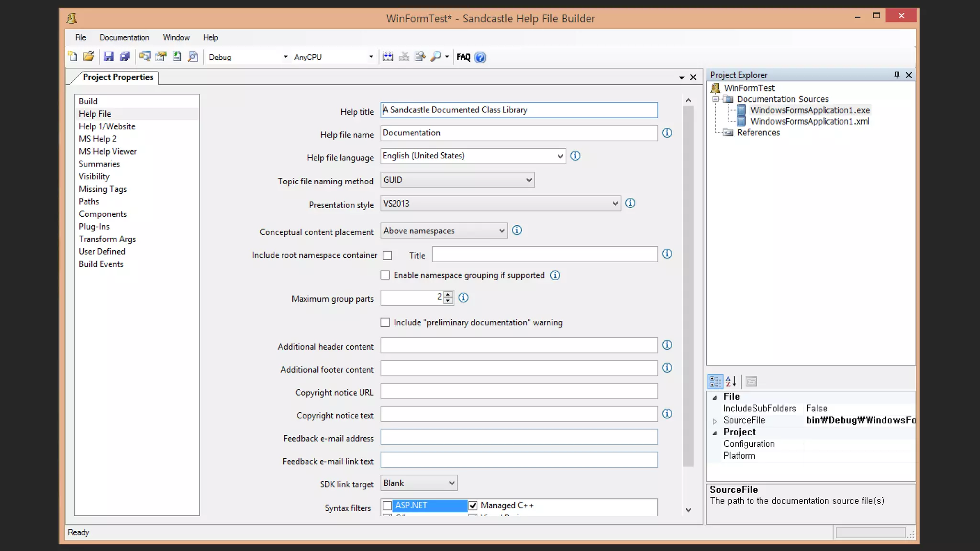This screenshot has height=551, width=980.
Task: Click the blue help question mark icon
Action: [x=480, y=57]
